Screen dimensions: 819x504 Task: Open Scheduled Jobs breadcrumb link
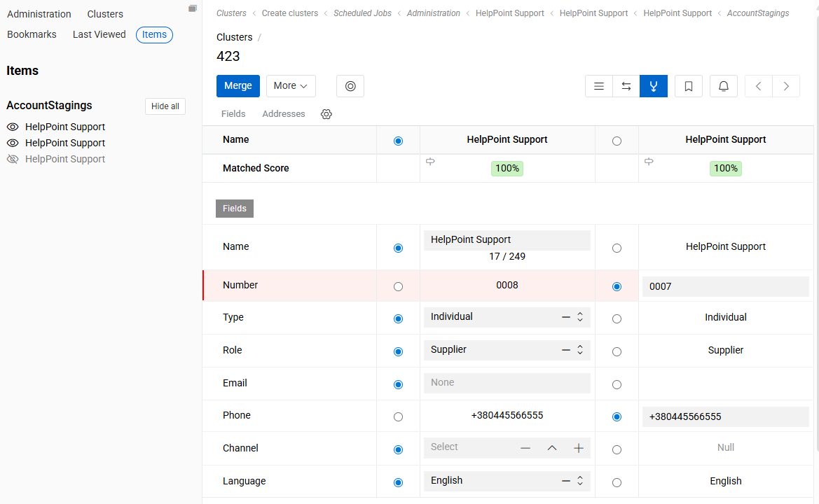point(362,13)
